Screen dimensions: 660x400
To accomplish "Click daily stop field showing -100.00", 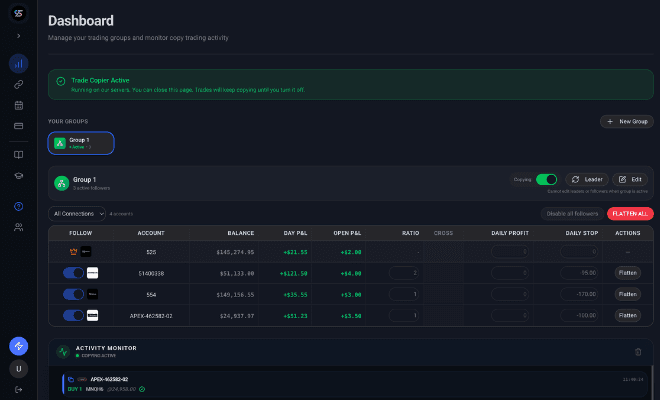I will tap(579, 315).
